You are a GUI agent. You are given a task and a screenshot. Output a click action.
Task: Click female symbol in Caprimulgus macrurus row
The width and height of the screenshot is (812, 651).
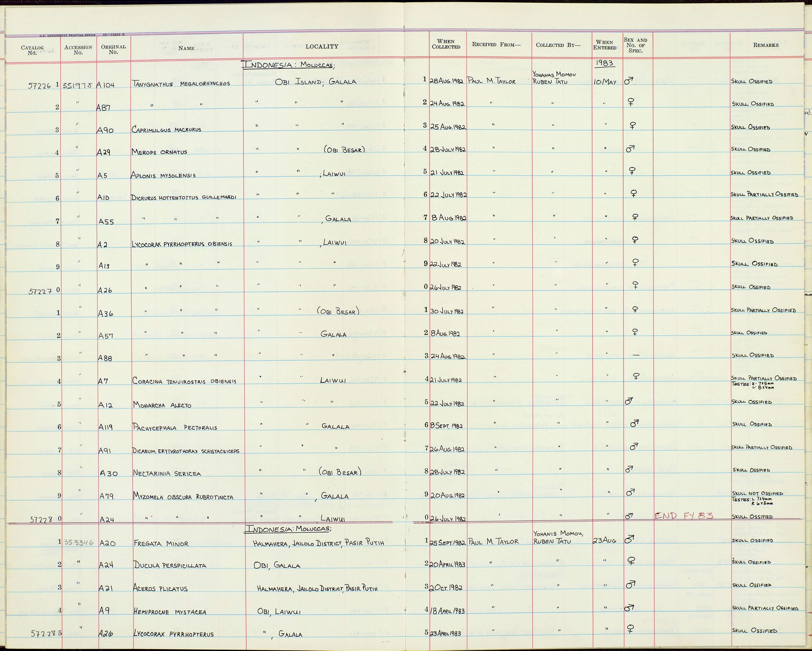click(633, 125)
